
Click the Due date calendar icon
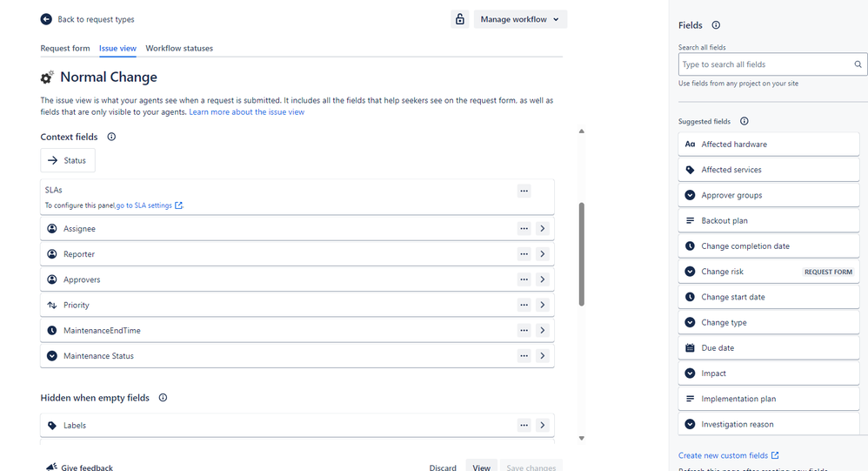pos(690,348)
